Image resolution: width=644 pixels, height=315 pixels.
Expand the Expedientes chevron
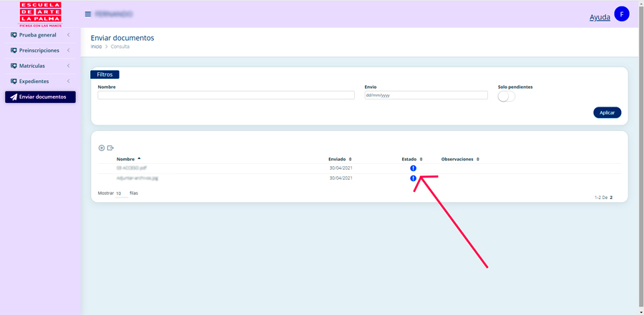pos(68,82)
